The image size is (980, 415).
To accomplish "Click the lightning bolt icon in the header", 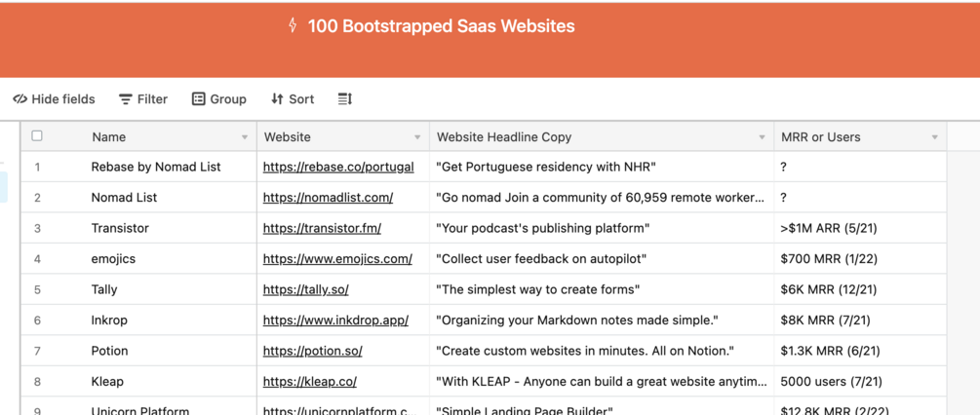I will 293,26.
